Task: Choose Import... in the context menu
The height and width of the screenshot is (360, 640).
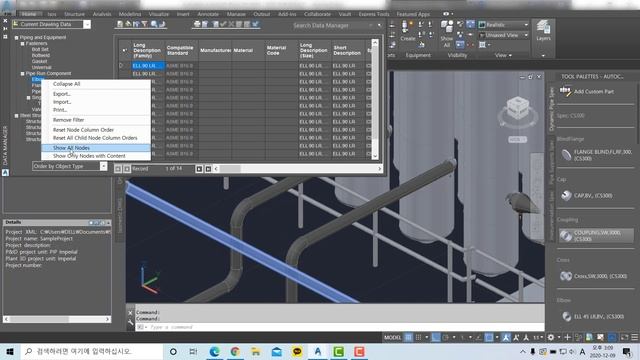Action: click(96, 102)
